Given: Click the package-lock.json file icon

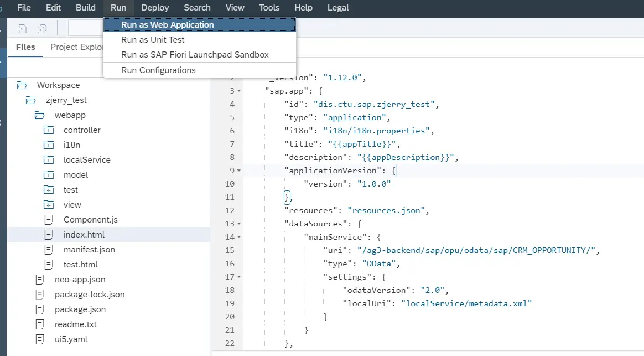Looking at the screenshot, I should (x=40, y=295).
